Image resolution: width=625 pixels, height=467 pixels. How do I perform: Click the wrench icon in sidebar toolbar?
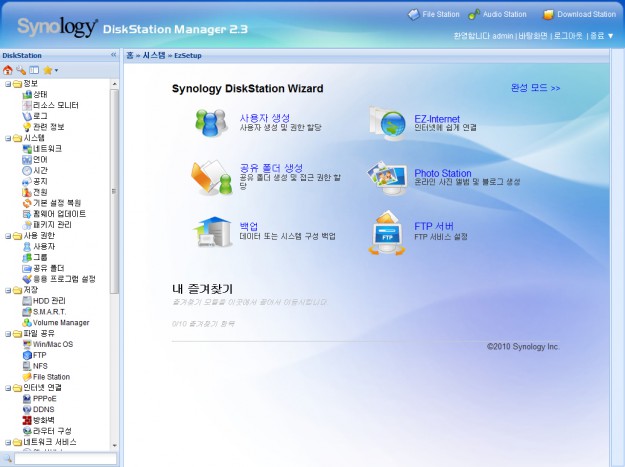pos(21,71)
